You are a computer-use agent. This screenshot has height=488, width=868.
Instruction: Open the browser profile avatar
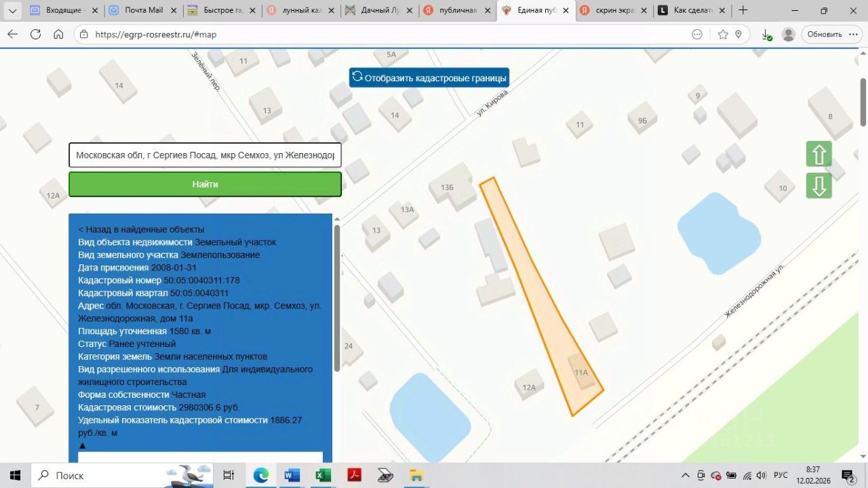788,34
